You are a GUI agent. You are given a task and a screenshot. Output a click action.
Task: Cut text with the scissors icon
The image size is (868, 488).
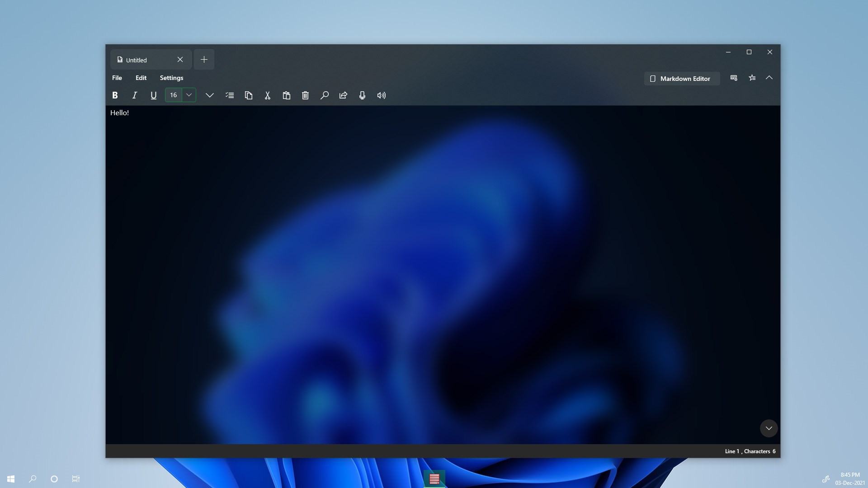pos(268,95)
